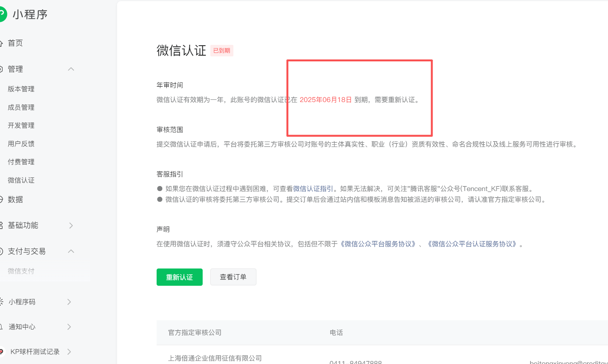This screenshot has width=608, height=364.
Task: Click the icon beside KP球杆测试记录
Action: point(2,352)
